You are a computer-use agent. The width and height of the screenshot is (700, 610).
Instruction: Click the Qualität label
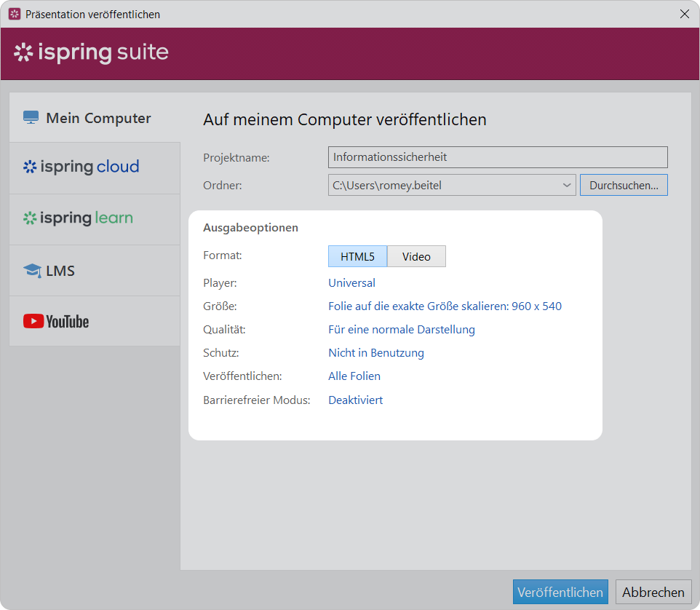224,330
